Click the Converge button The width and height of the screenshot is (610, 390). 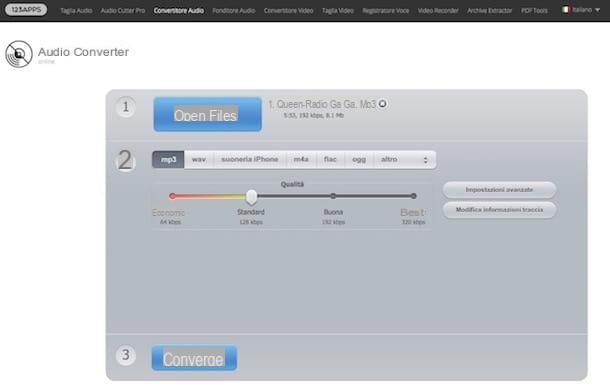click(x=194, y=358)
